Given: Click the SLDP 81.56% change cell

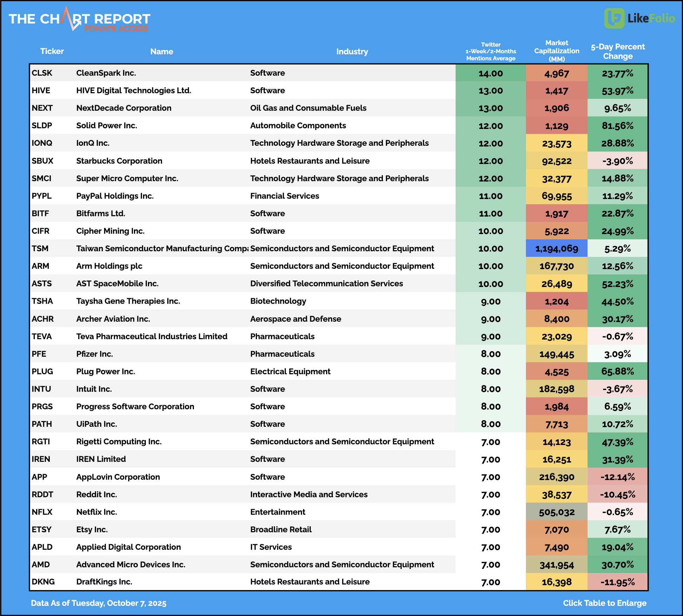Looking at the screenshot, I should tap(617, 125).
